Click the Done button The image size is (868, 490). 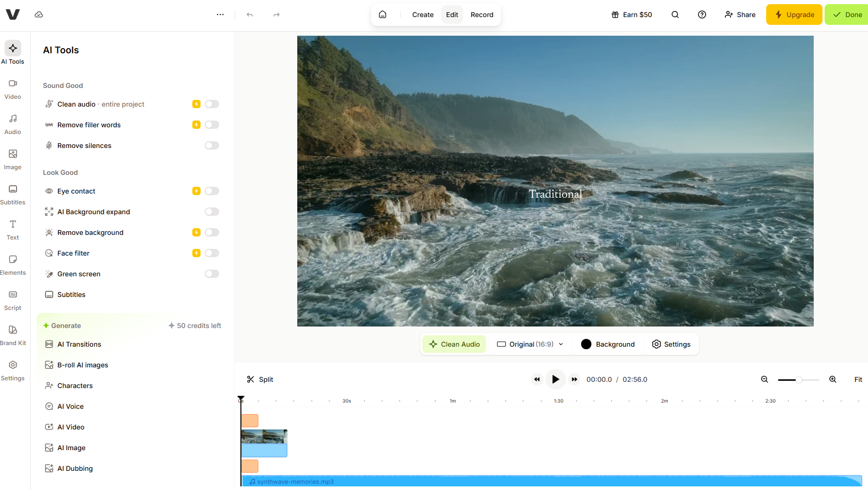tap(847, 14)
